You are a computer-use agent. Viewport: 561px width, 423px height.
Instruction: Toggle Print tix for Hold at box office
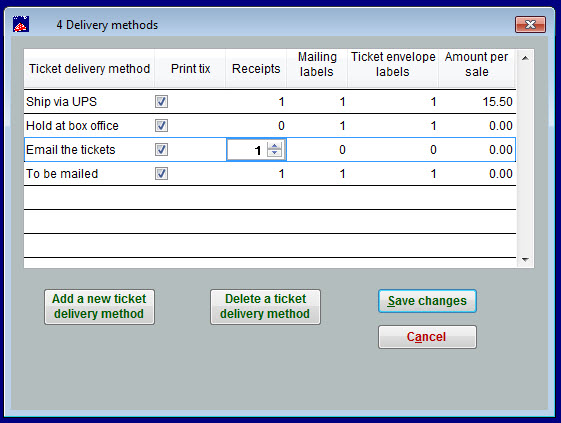click(x=161, y=126)
